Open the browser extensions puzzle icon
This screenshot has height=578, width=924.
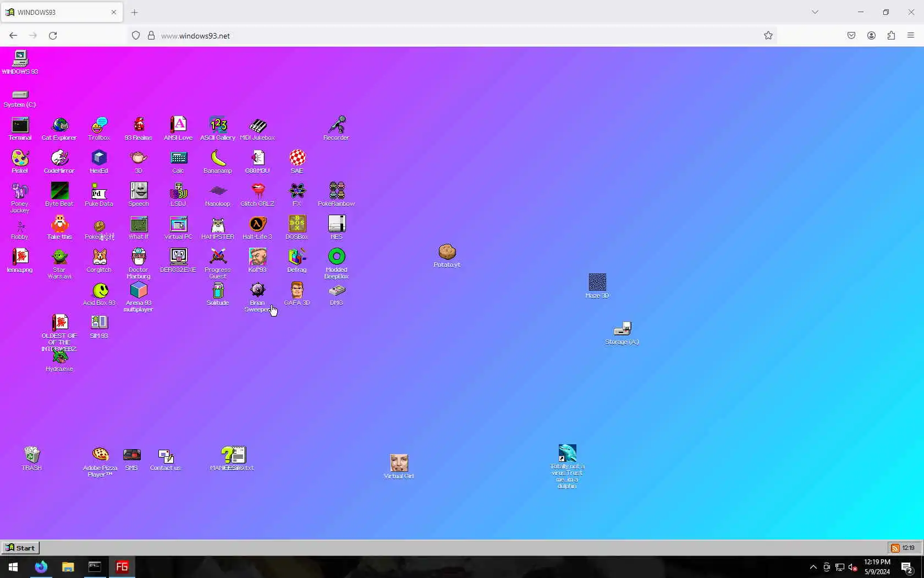[x=891, y=35]
